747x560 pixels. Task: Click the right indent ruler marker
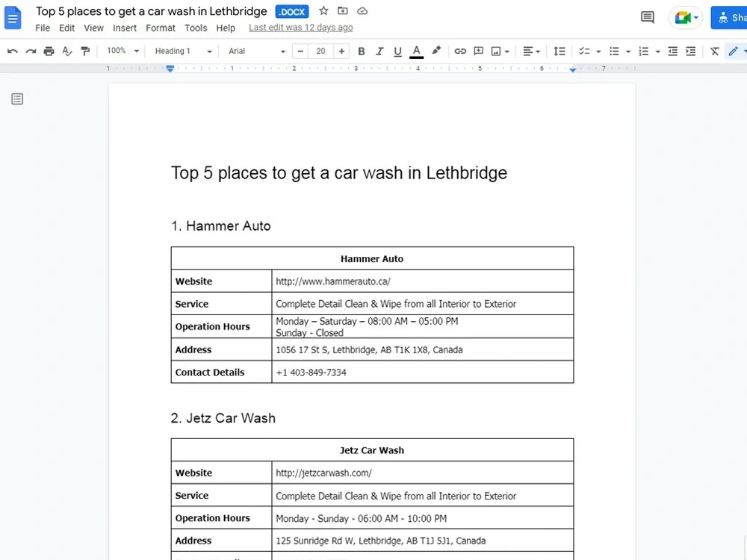click(x=573, y=69)
